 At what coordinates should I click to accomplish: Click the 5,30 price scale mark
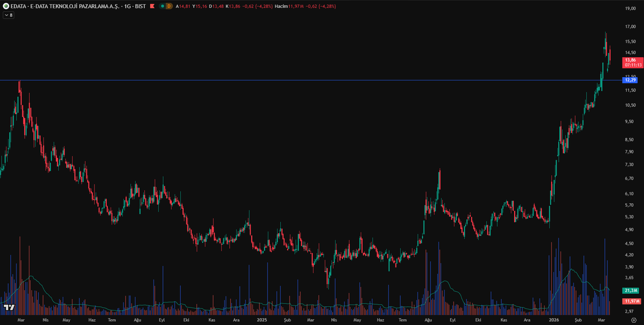[x=630, y=217]
